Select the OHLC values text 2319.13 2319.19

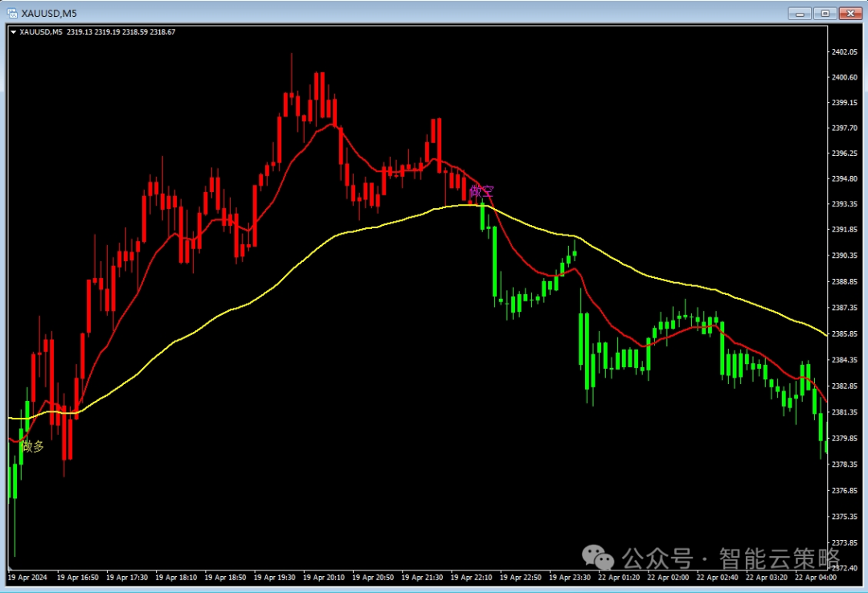click(93, 32)
